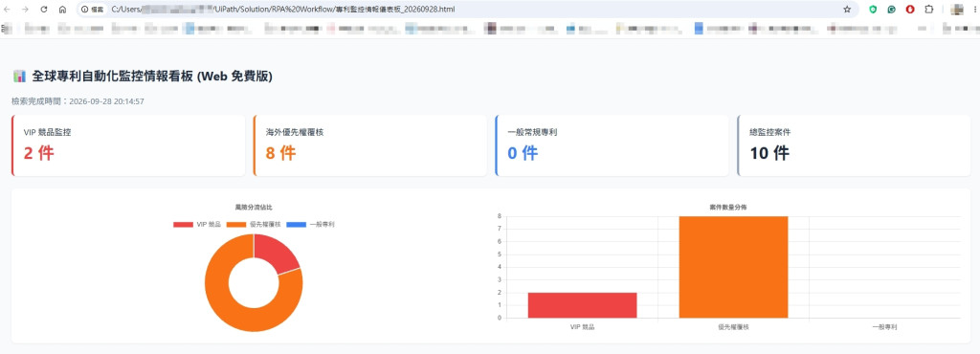
Task: Click the "總監控案件" card label
Action: [770, 132]
